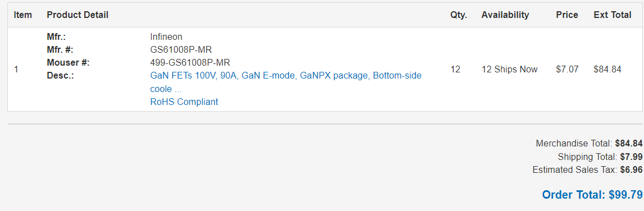The width and height of the screenshot is (644, 211).
Task: Click the Product Detail column header
Action: 77,15
